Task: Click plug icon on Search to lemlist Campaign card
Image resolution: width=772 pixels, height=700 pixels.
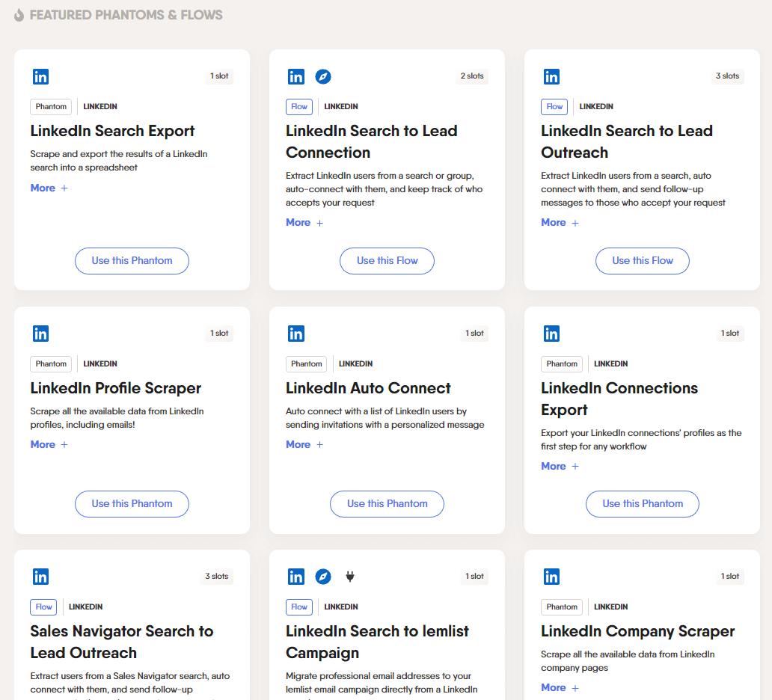Action: coord(349,577)
